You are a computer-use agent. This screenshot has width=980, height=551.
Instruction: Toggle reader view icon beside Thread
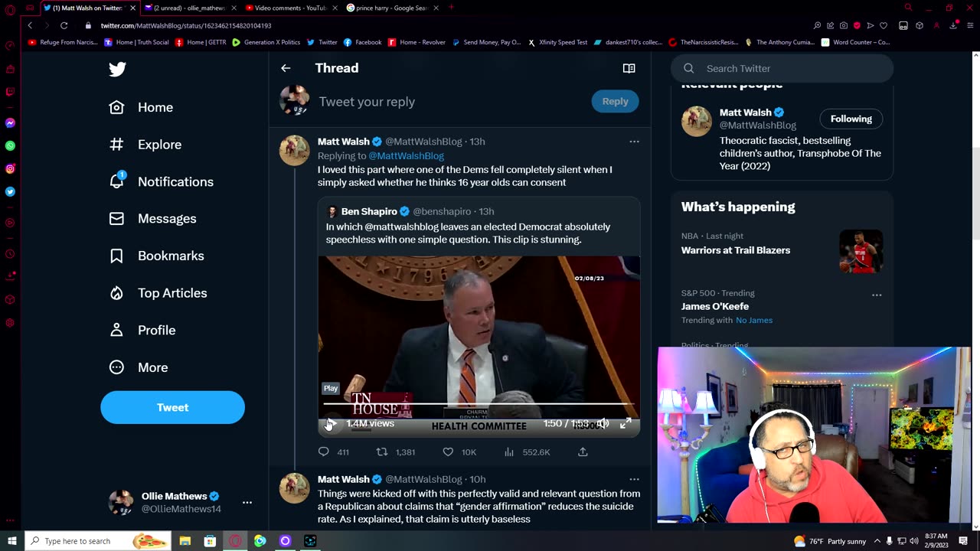pyautogui.click(x=629, y=68)
